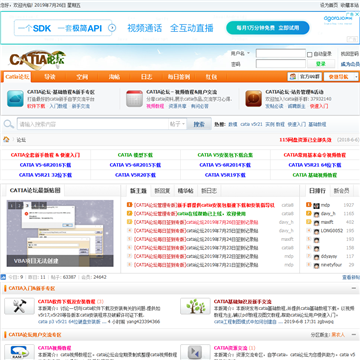Open the RAM video icon for CATIA视频教程
The height and width of the screenshot is (360, 360).
click(x=19, y=352)
